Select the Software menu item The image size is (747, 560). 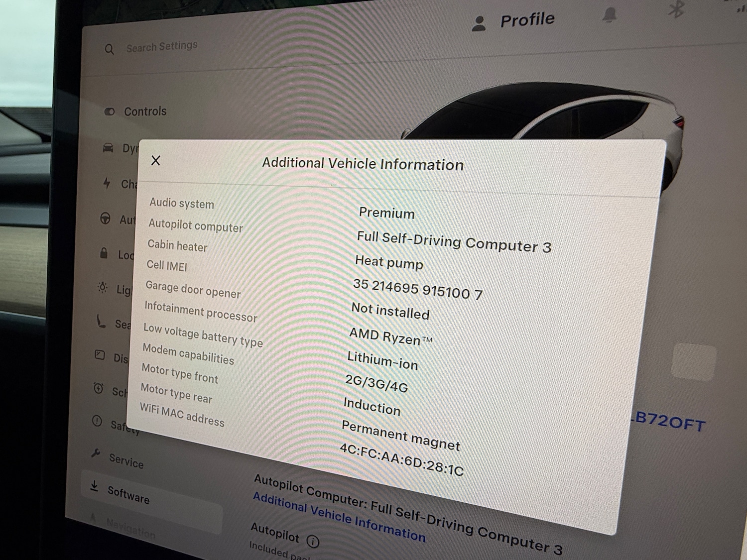[128, 494]
